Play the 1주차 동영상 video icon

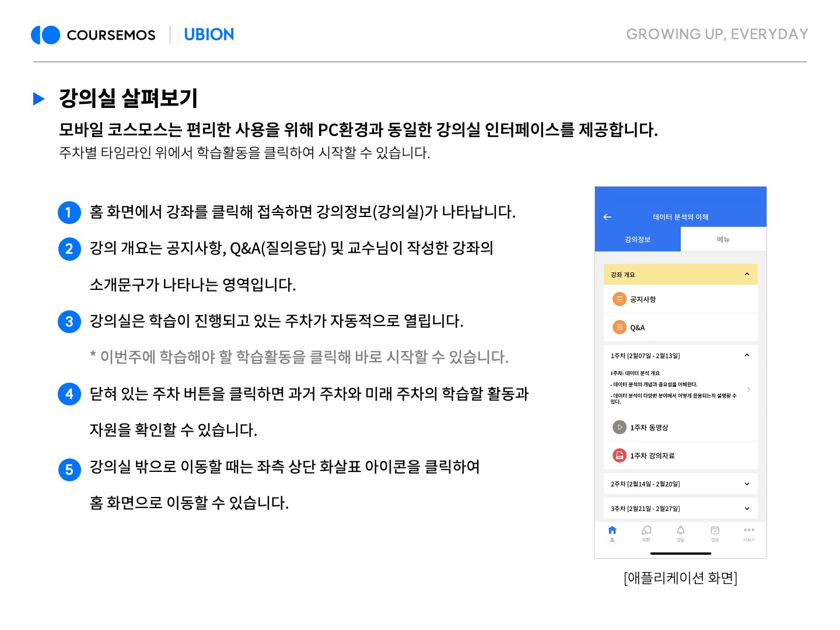tap(619, 428)
